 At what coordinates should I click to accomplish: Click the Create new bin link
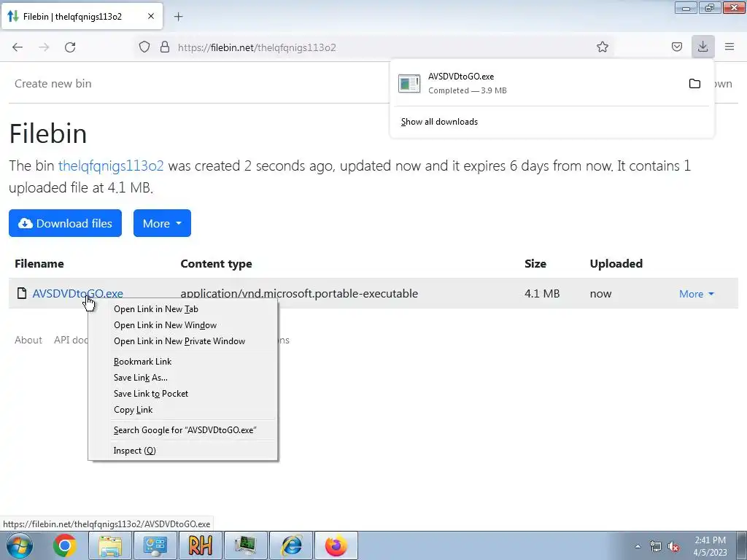click(53, 83)
